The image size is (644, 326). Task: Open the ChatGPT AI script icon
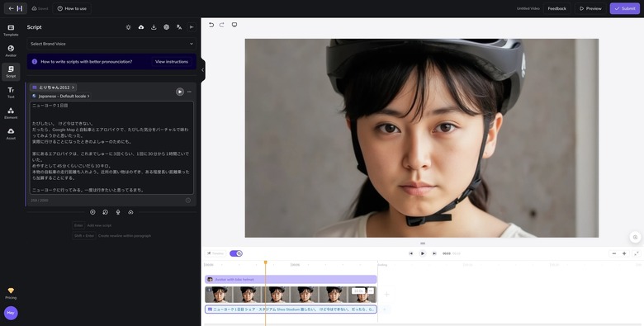tap(166, 27)
